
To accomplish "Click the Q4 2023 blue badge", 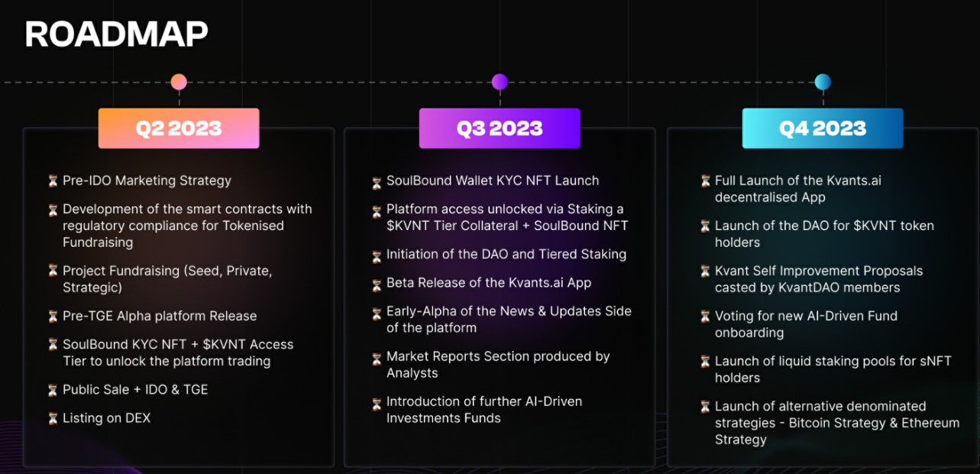I will pos(823,128).
